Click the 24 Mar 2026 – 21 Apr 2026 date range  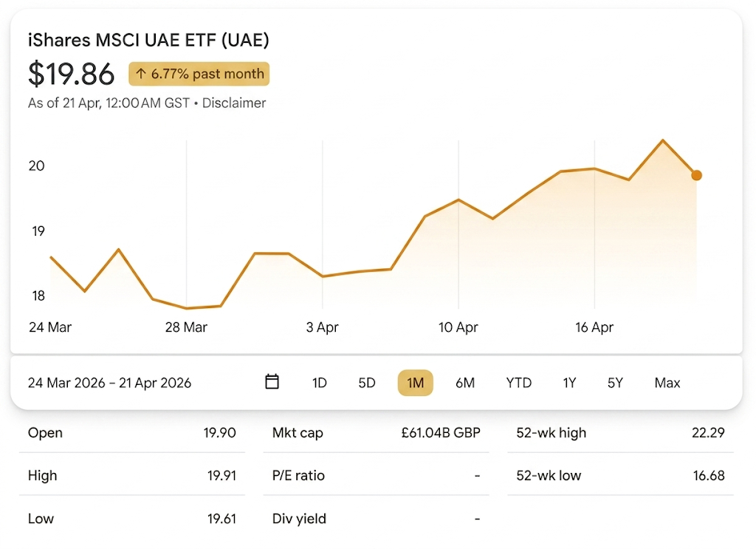(109, 383)
